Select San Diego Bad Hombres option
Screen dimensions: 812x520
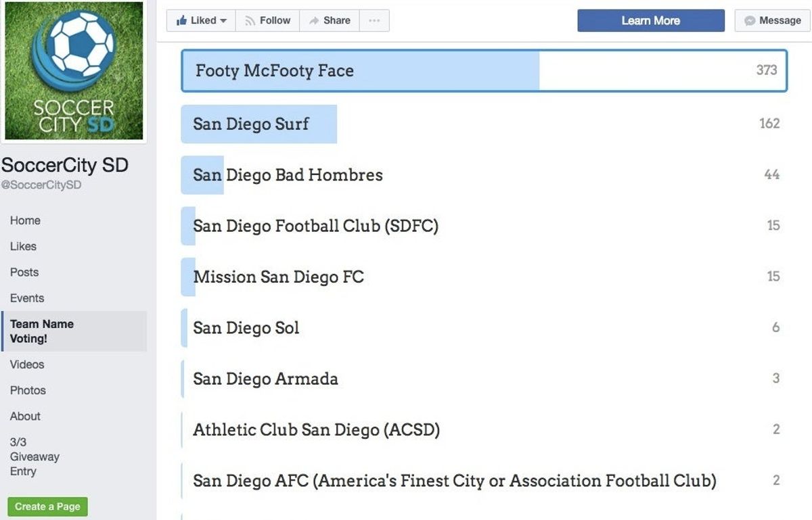pyautogui.click(x=484, y=175)
